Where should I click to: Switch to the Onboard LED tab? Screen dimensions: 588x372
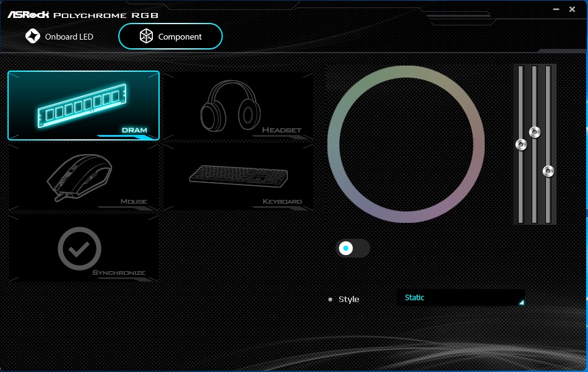[59, 37]
